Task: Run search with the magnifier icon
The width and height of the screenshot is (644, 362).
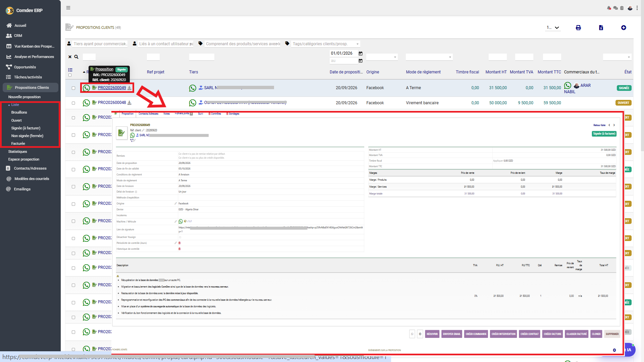Action: [76, 57]
